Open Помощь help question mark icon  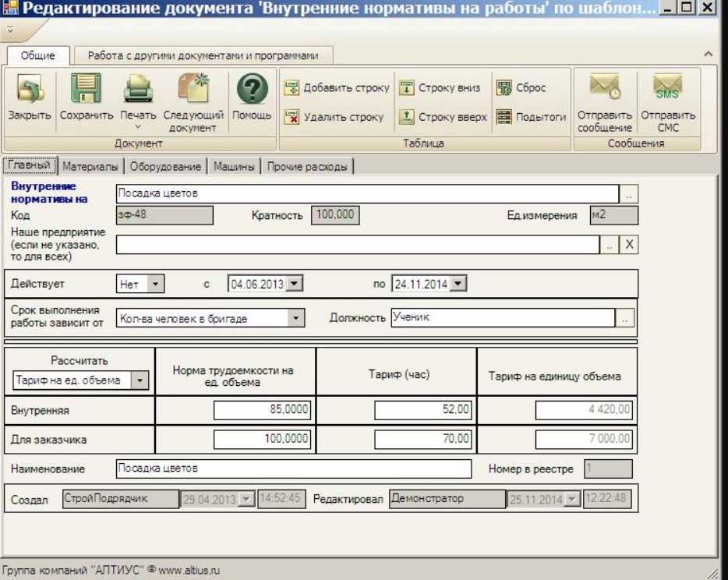(x=252, y=90)
